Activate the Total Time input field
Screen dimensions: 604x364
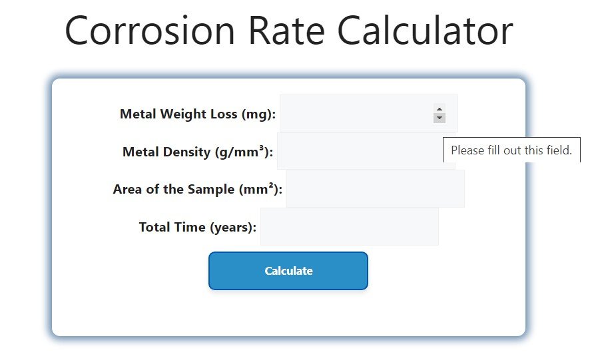point(349,227)
